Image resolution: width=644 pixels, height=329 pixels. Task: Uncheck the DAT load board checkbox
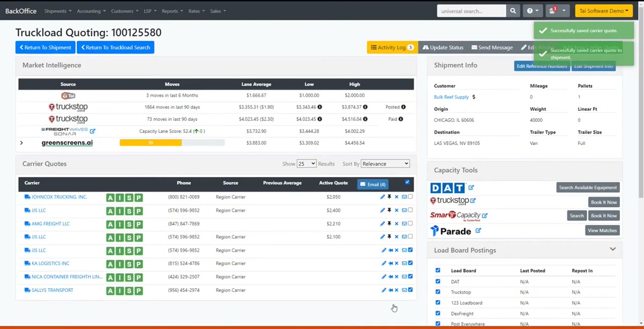pos(438,281)
